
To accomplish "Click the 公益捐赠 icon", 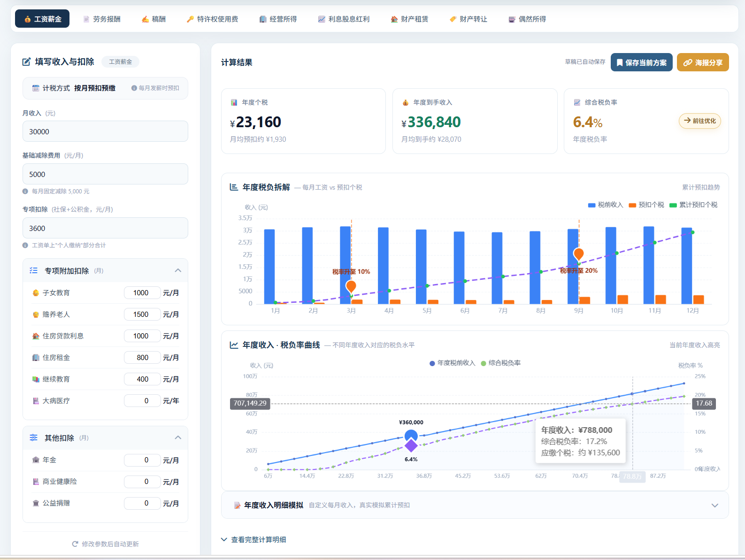I will point(36,503).
